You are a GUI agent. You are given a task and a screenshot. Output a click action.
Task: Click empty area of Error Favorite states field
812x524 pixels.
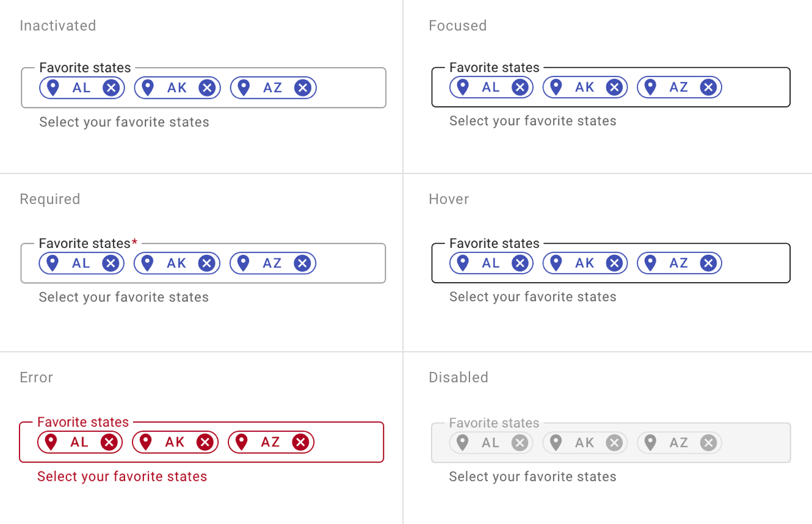tap(349, 442)
